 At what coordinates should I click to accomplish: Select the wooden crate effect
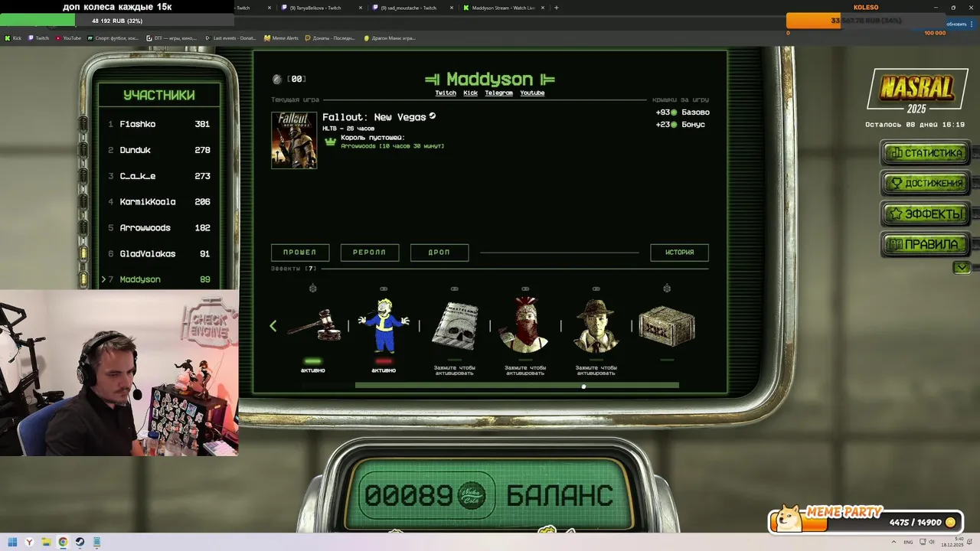point(667,326)
